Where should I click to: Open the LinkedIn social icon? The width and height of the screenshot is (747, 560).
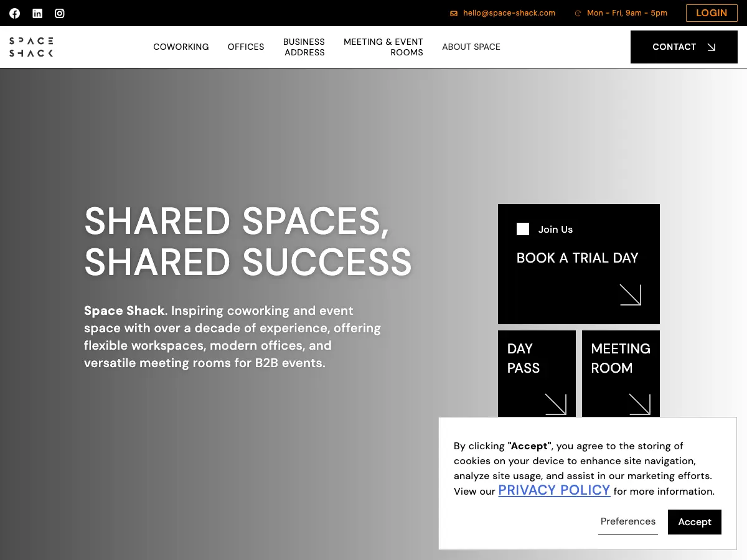tap(37, 13)
